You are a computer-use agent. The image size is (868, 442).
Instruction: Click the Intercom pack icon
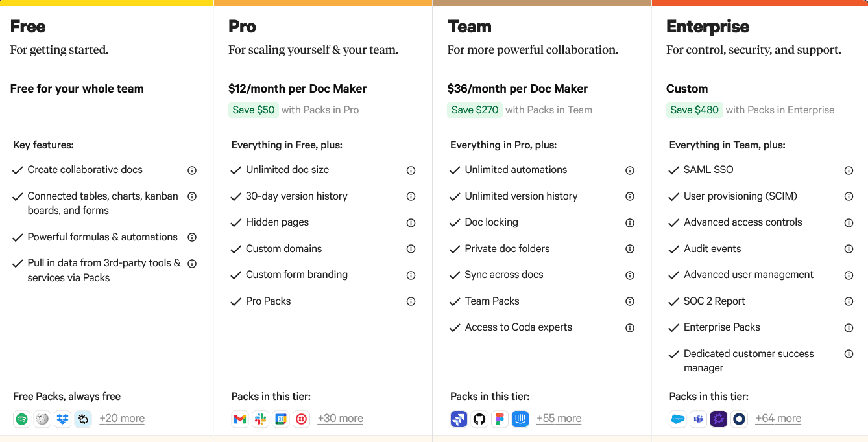tap(520, 419)
